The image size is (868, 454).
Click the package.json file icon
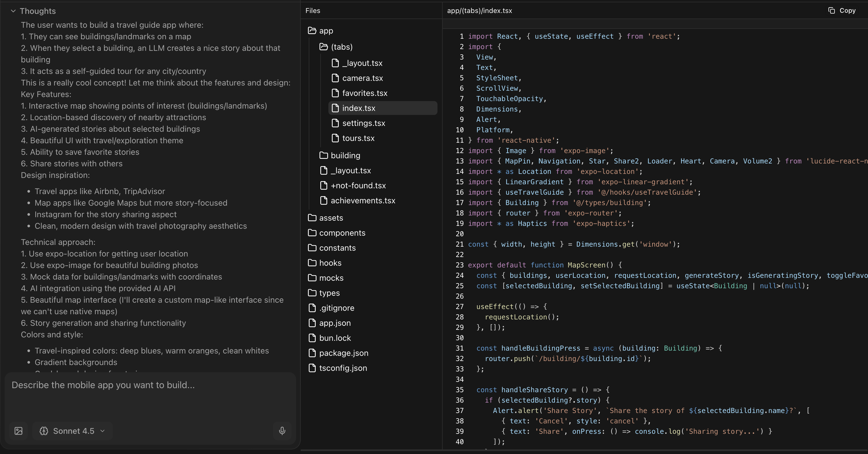312,353
